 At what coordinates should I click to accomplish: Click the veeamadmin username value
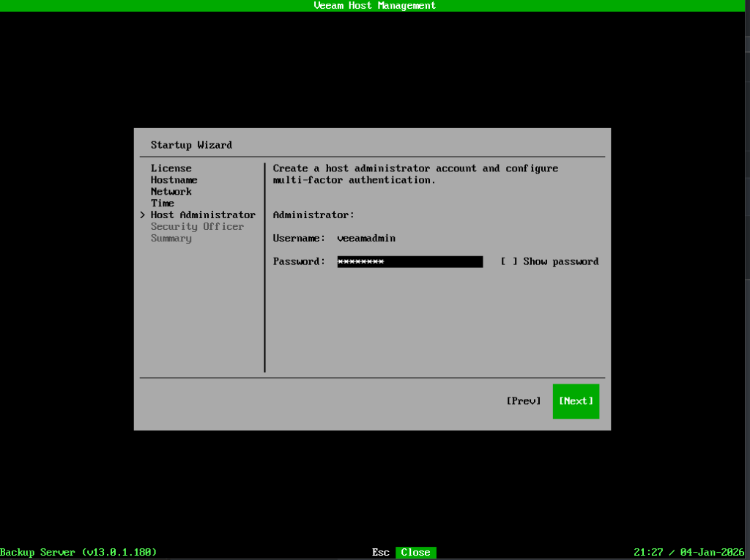click(x=366, y=239)
